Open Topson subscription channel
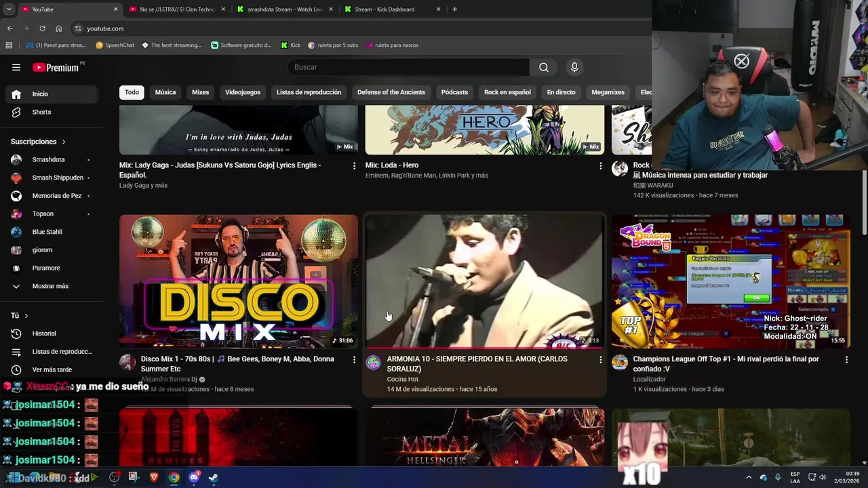Image resolution: width=868 pixels, height=488 pixels. point(52,214)
